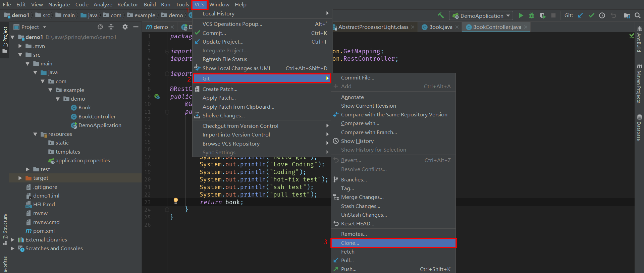Viewport: 644px width, 273px height.
Task: Open the Structure tool window tab
Action: (5, 229)
